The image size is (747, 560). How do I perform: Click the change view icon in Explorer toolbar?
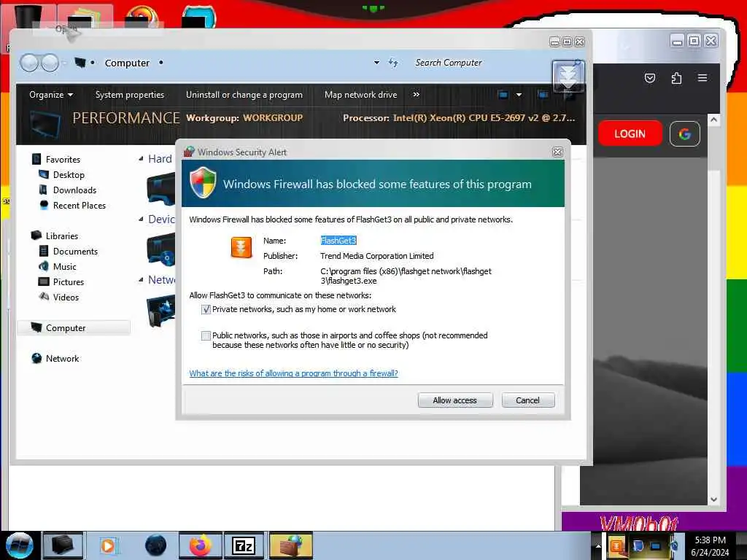[503, 95]
